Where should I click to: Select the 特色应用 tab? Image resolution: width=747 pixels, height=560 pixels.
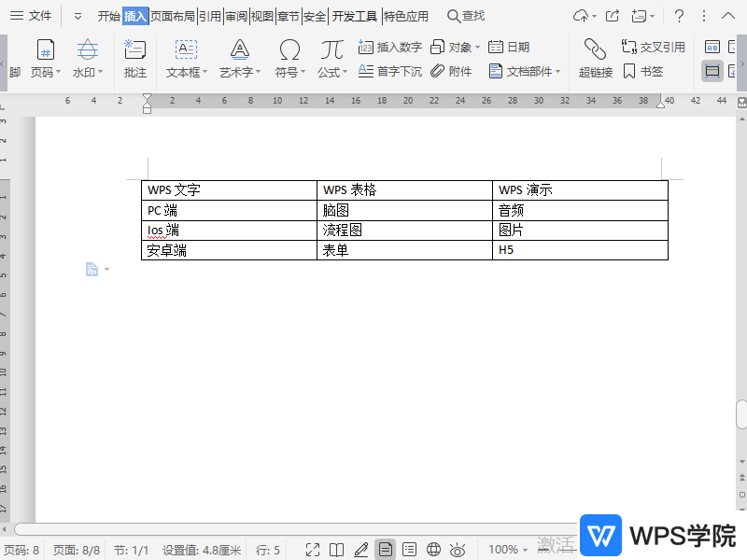pyautogui.click(x=406, y=17)
